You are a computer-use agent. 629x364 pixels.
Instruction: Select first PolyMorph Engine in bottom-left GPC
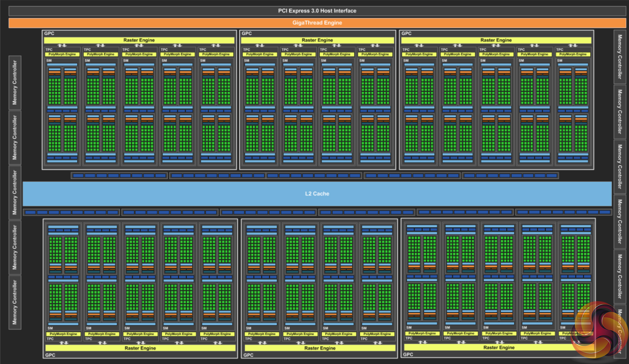[63, 334]
